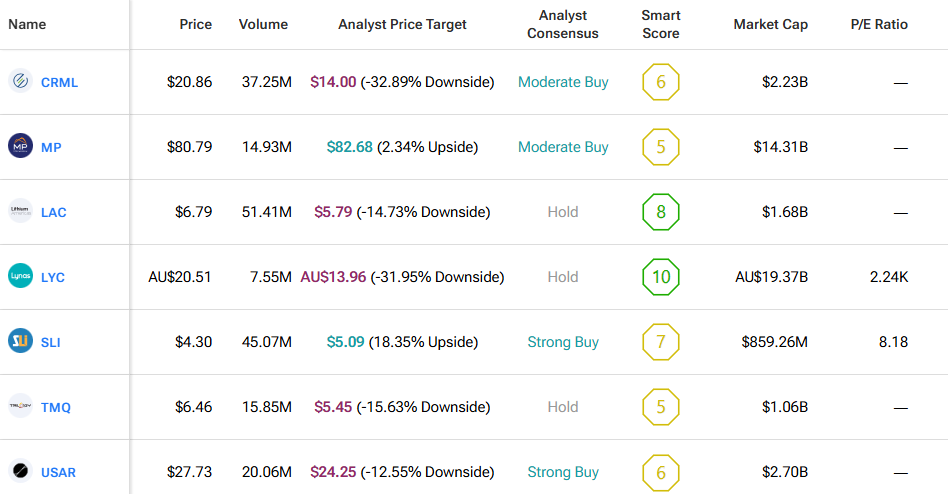This screenshot has height=494, width=948.
Task: Sort table by Price column header
Action: click(195, 24)
